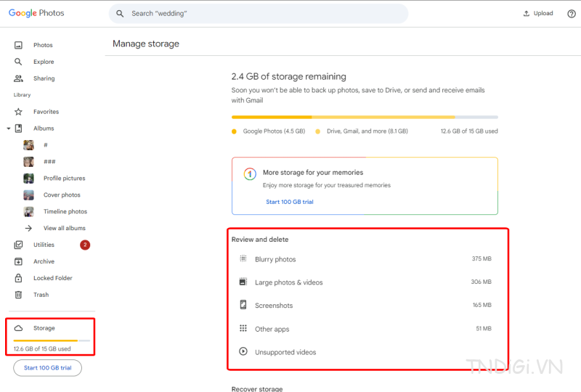Collapse the Albums tree arrow

click(9, 128)
